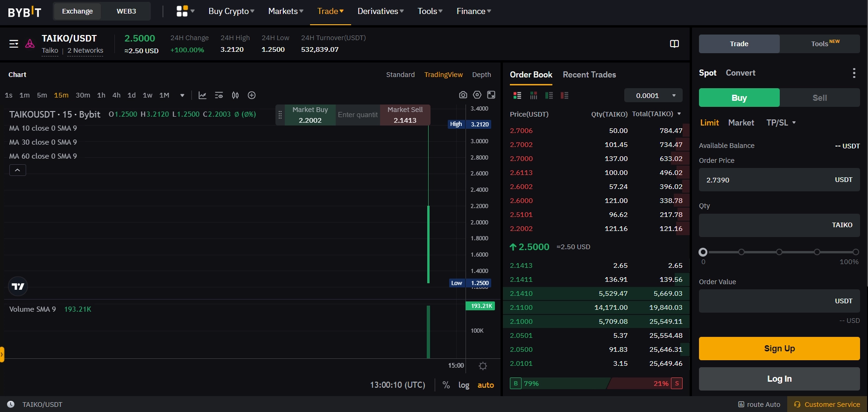Viewport: 868px width, 412px height.
Task: Open more options three-dot menu in Spot panel
Action: coord(854,73)
